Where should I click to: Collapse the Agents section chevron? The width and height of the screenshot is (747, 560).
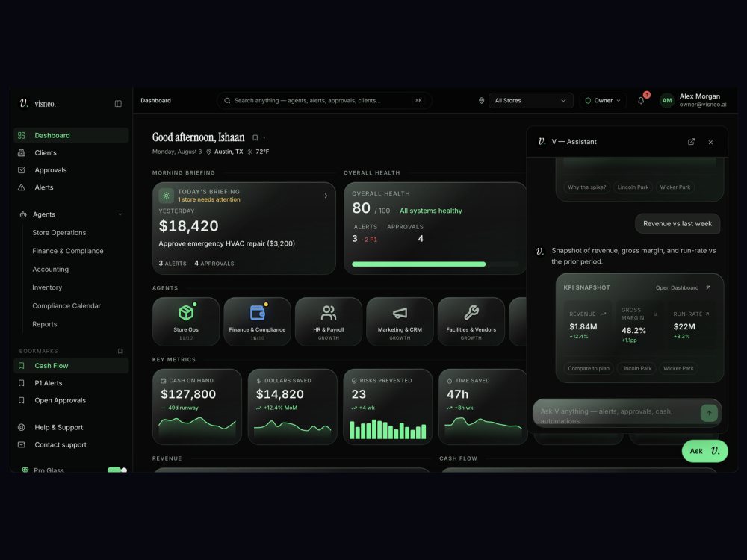(x=120, y=215)
